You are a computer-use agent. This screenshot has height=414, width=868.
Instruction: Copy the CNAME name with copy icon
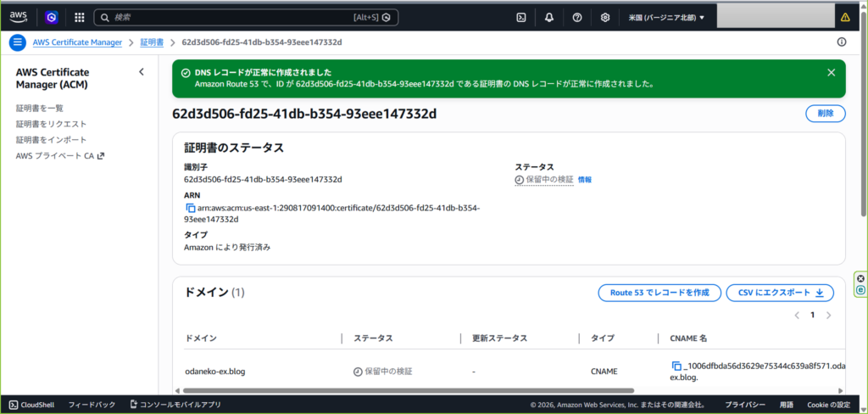[x=676, y=366]
